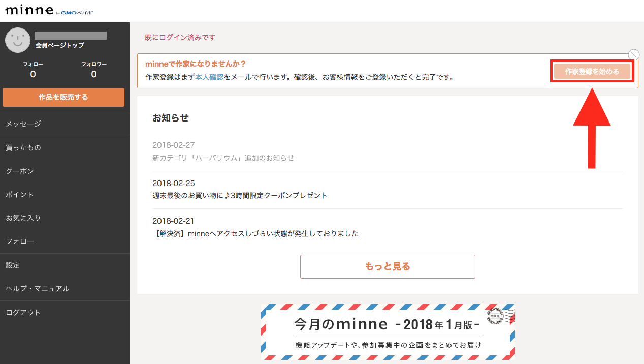Select フォロー in the sidebar menu
Viewport: 644px width, 364px height.
(x=20, y=241)
